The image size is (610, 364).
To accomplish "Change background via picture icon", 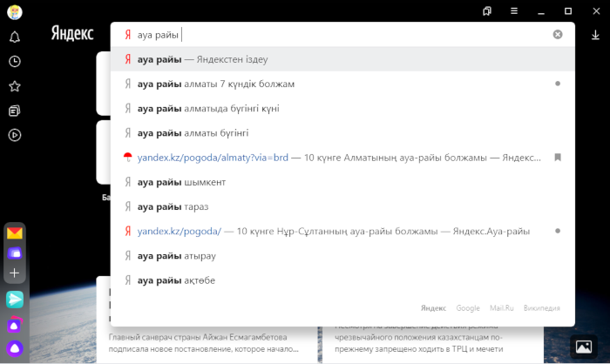I will tap(584, 347).
